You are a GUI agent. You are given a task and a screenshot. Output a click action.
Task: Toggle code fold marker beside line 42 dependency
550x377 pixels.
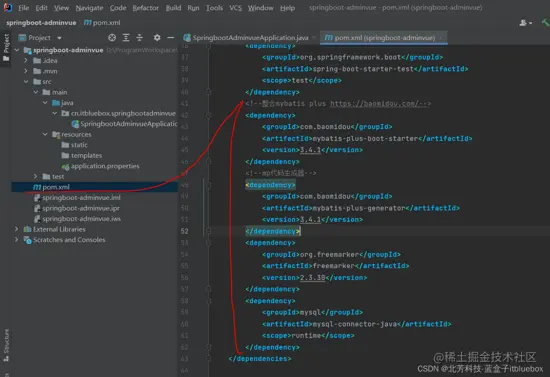[208, 115]
